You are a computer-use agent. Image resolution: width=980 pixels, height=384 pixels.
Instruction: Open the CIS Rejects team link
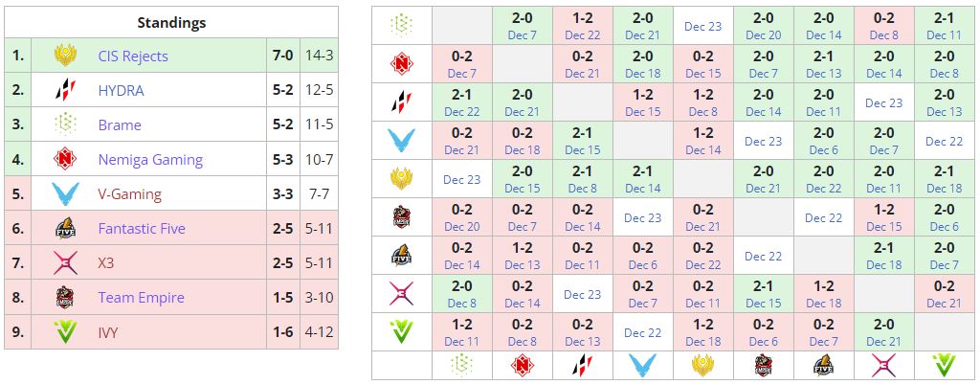click(x=132, y=56)
